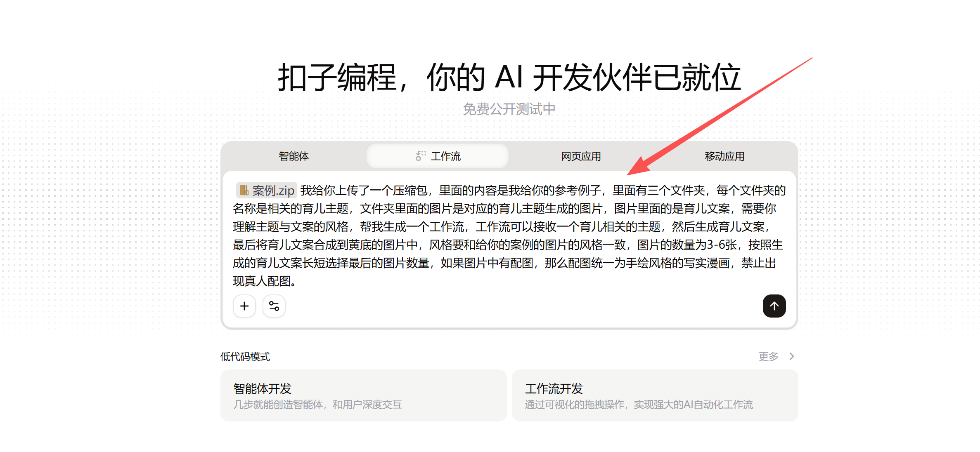Viewport: 980px width, 452px height.
Task: Click the chevron arrow next to 更多
Action: point(791,356)
